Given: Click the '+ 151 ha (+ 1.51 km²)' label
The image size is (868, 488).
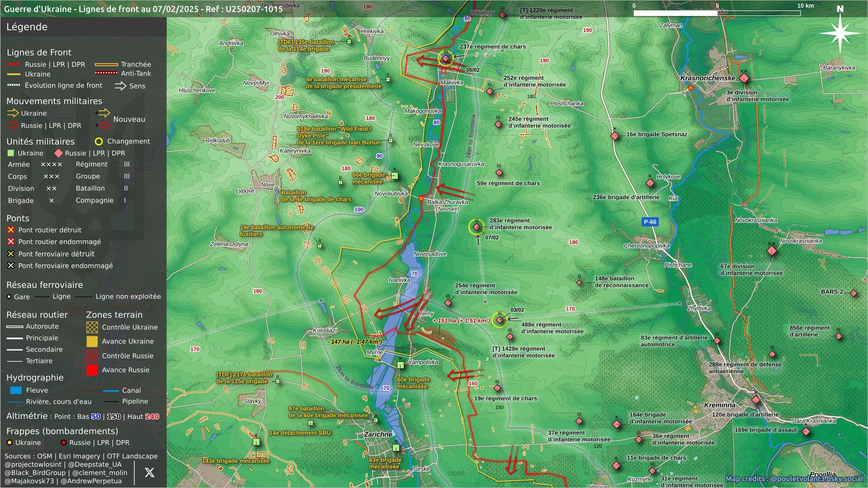Looking at the screenshot, I should coord(461,321).
